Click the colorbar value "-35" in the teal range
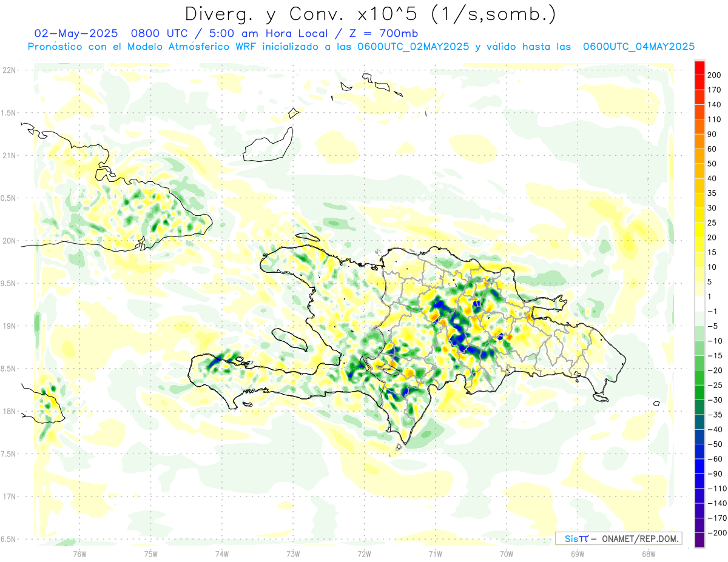The width and height of the screenshot is (728, 562). tap(714, 414)
